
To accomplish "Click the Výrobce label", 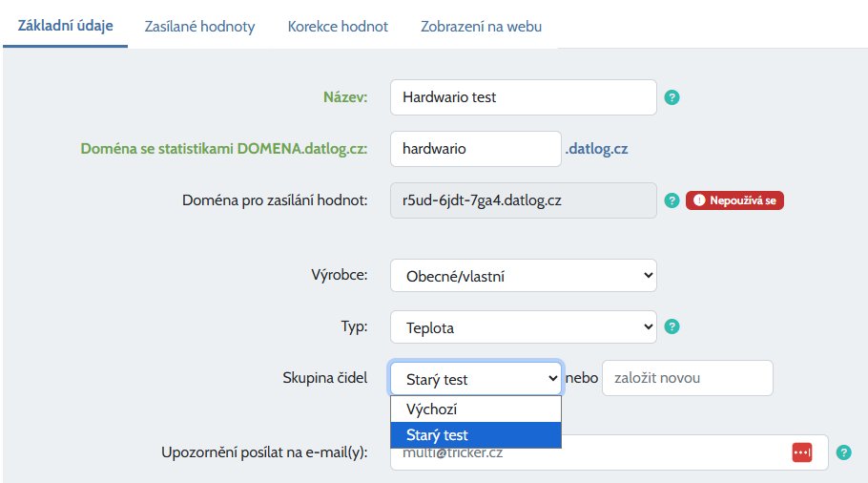I will [x=340, y=275].
